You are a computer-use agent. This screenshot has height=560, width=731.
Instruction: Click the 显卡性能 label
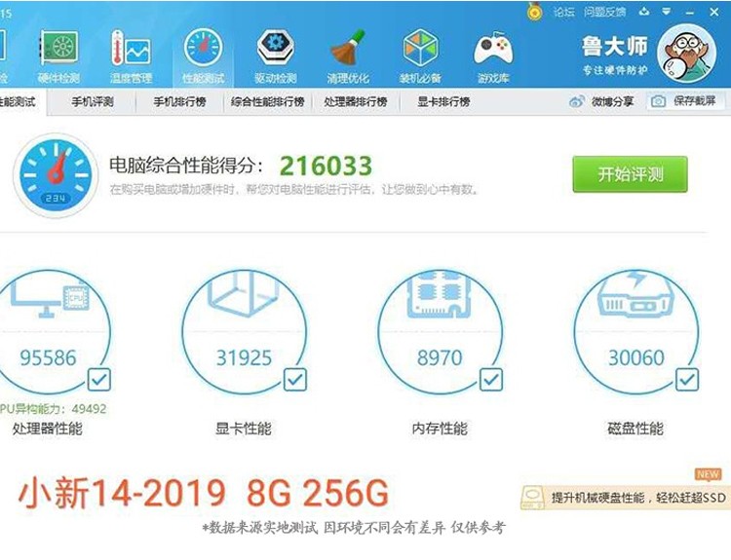pos(244,429)
